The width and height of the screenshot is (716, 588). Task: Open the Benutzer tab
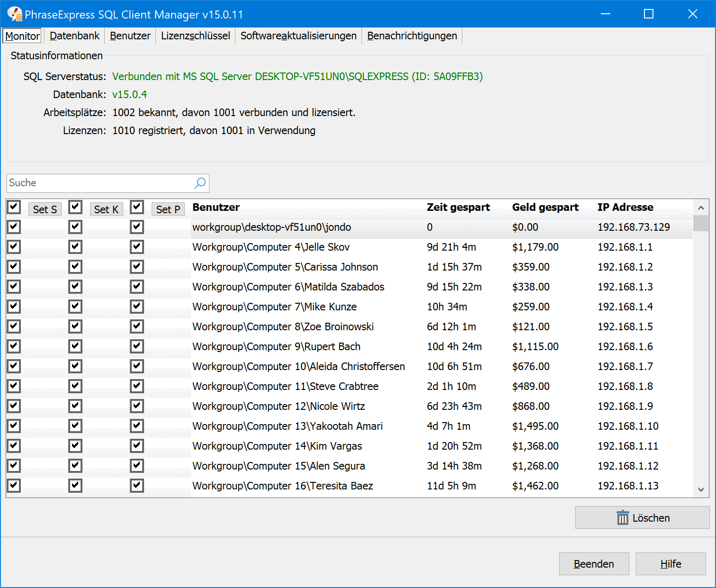pos(130,36)
